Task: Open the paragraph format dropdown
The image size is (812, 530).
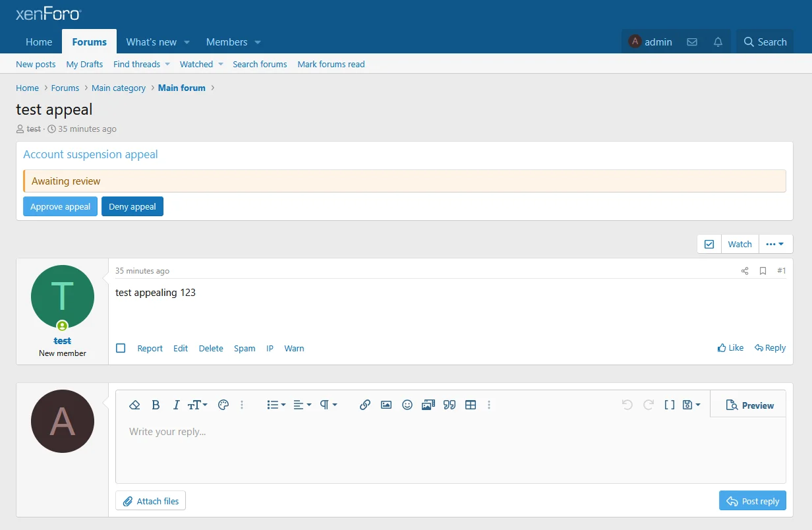Action: (328, 405)
